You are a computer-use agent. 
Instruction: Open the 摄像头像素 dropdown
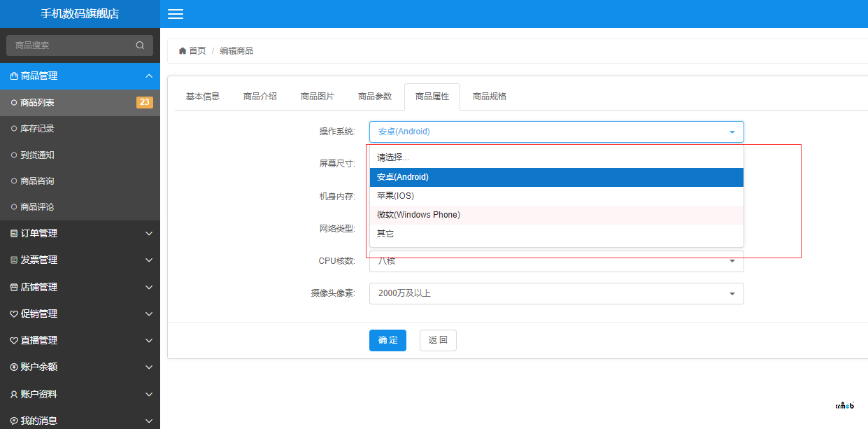pyautogui.click(x=556, y=293)
